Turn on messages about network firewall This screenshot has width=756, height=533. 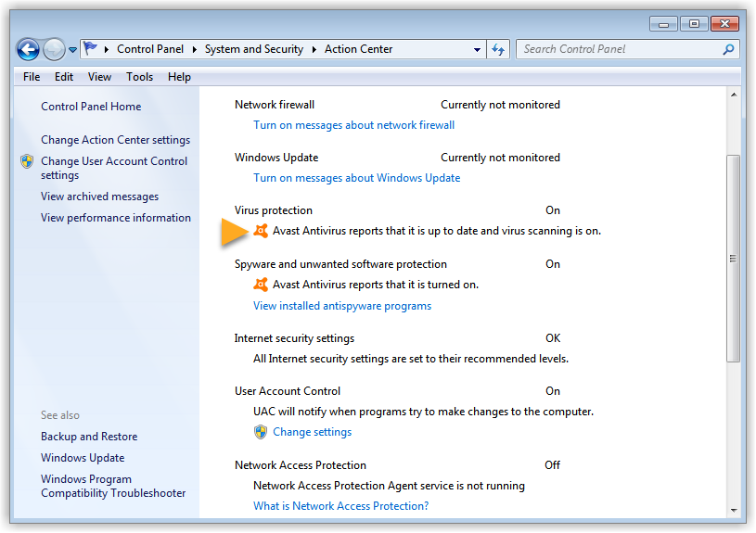click(354, 125)
